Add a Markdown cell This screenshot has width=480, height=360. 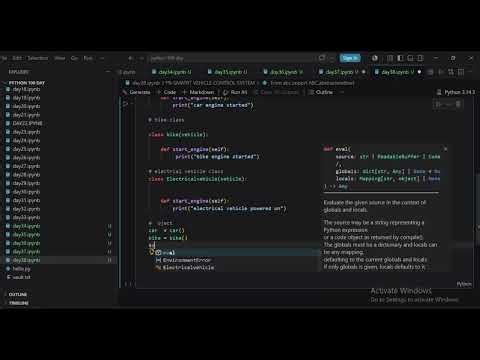198,92
